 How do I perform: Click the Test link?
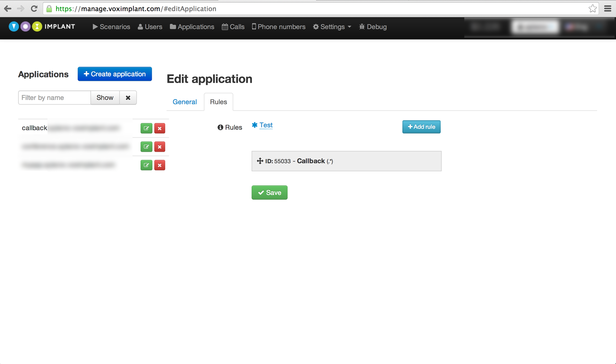click(x=266, y=125)
